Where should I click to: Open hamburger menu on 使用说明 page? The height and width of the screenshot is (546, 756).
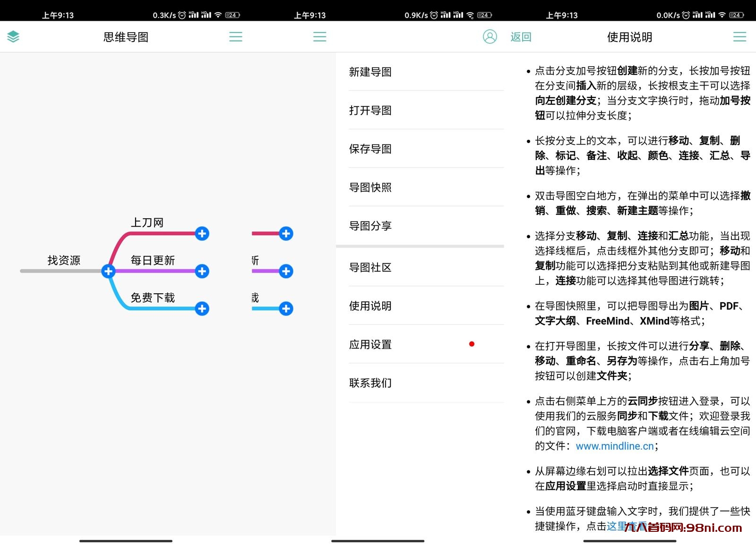pyautogui.click(x=740, y=37)
